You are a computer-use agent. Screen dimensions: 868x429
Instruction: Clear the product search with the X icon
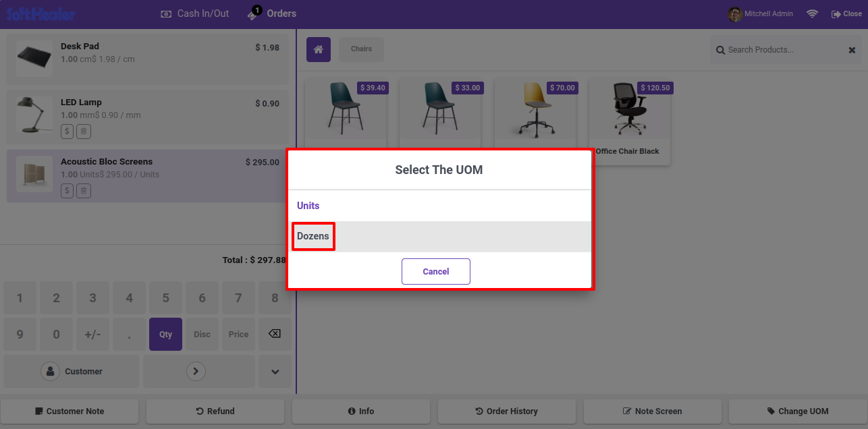(852, 50)
